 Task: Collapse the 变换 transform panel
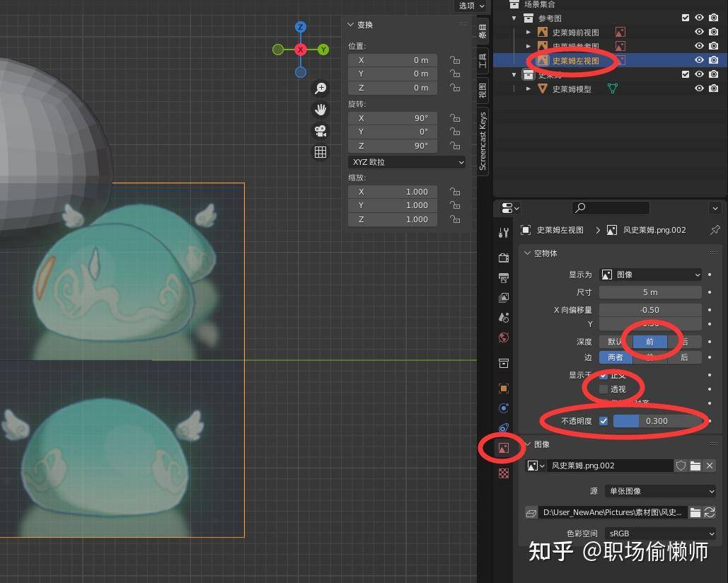[350, 25]
